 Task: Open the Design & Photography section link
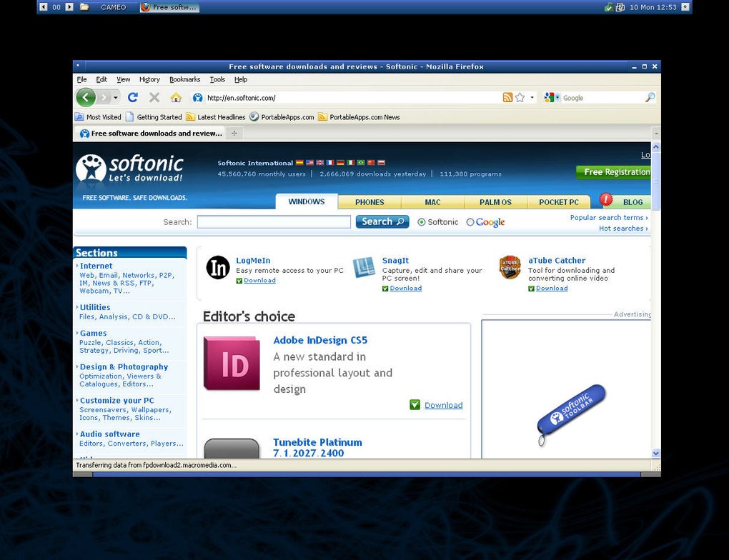(124, 366)
